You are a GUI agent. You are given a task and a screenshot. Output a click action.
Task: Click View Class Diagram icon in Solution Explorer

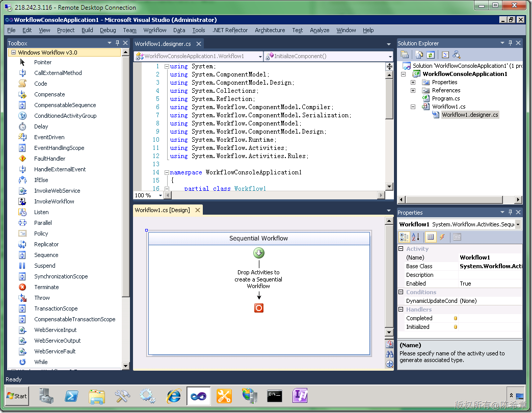[457, 55]
